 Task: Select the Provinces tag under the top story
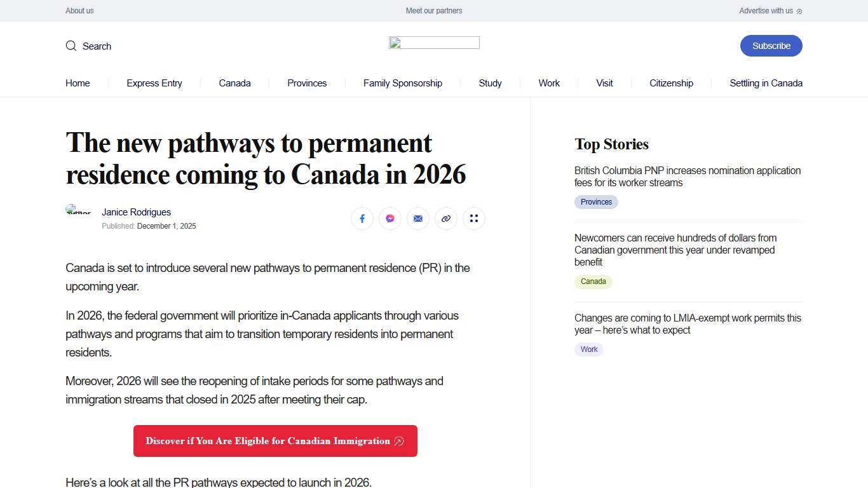[596, 202]
